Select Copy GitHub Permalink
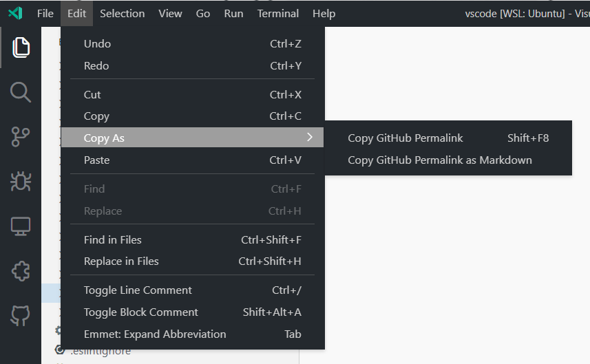The width and height of the screenshot is (590, 364). tap(405, 138)
